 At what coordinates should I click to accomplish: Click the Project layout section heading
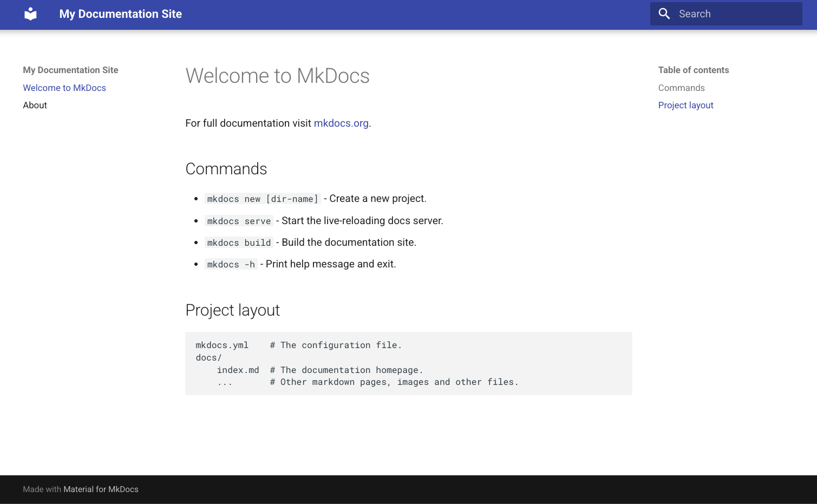pos(232,310)
